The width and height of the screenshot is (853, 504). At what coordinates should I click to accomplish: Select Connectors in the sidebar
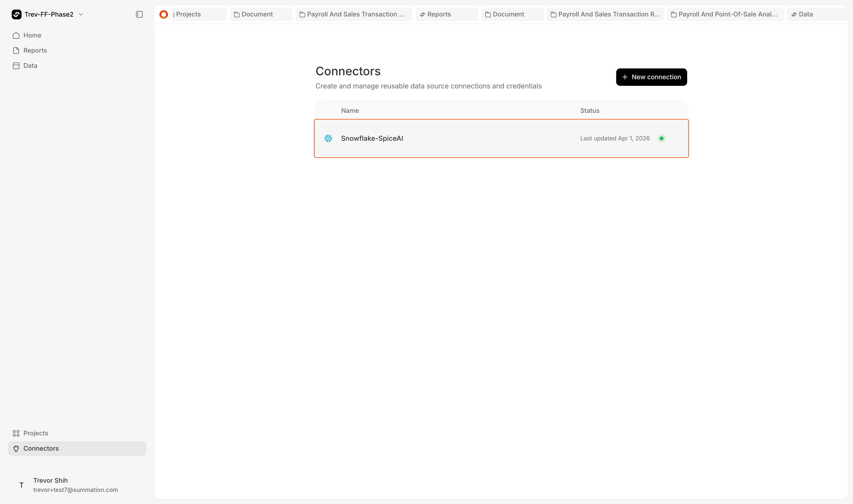point(77,448)
